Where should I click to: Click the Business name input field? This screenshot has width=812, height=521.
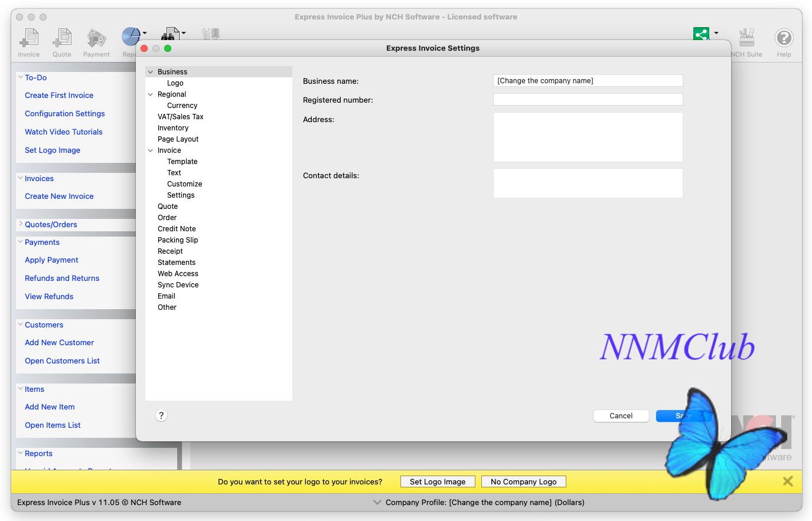coord(588,81)
